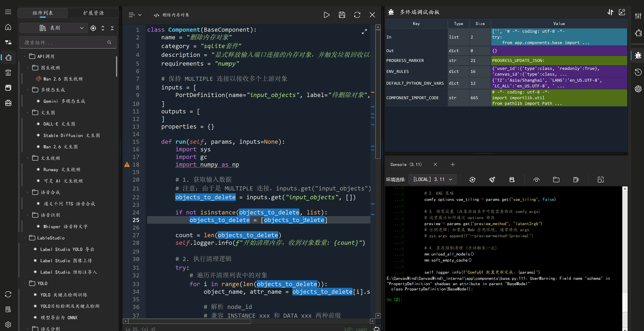The image size is (644, 331).
Task: Select the puzzle component icon in sidebar
Action: click(8, 58)
